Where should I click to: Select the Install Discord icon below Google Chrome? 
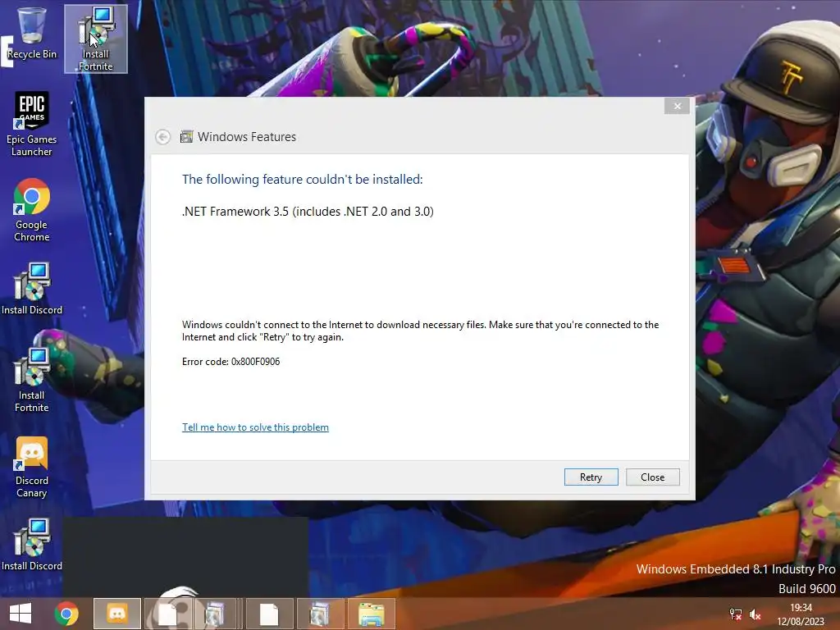point(32,288)
